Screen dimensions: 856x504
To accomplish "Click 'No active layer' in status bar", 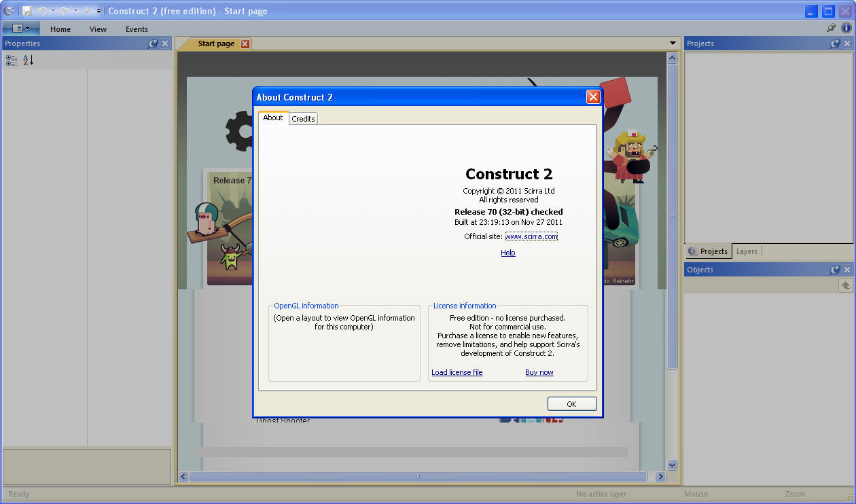I will pos(601,494).
